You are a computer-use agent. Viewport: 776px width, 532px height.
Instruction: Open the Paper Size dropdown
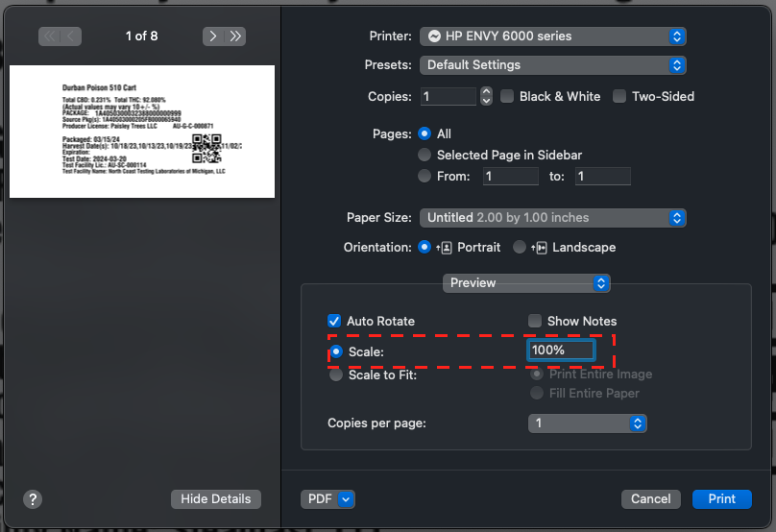tap(553, 218)
